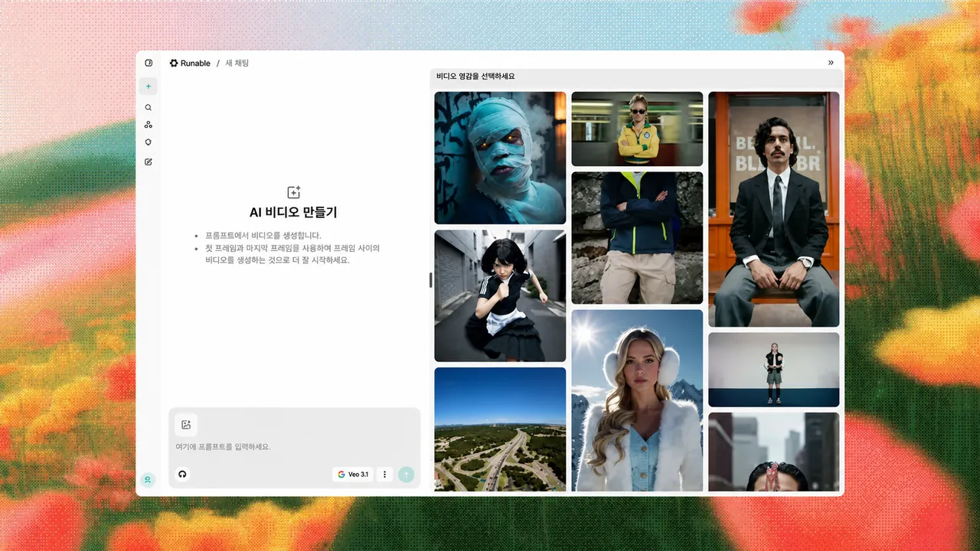
Task: Click the headphones icon in prompt box
Action: tap(183, 474)
